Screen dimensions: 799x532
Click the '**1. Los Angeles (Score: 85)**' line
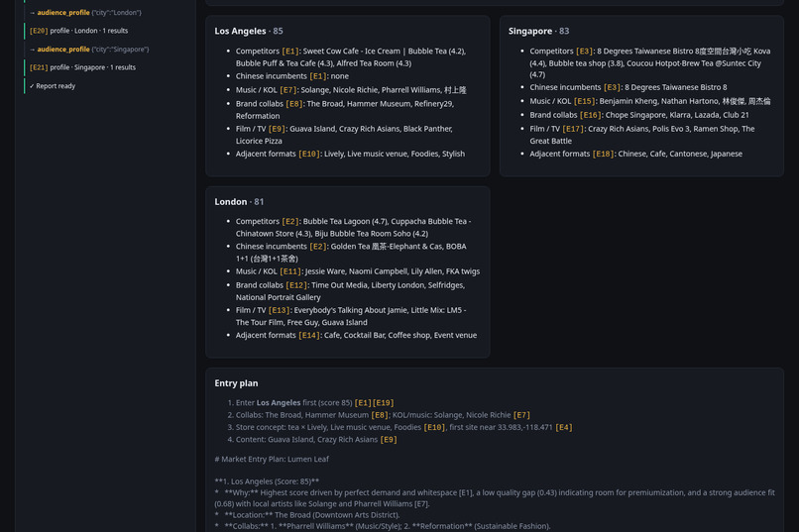pyautogui.click(x=267, y=481)
